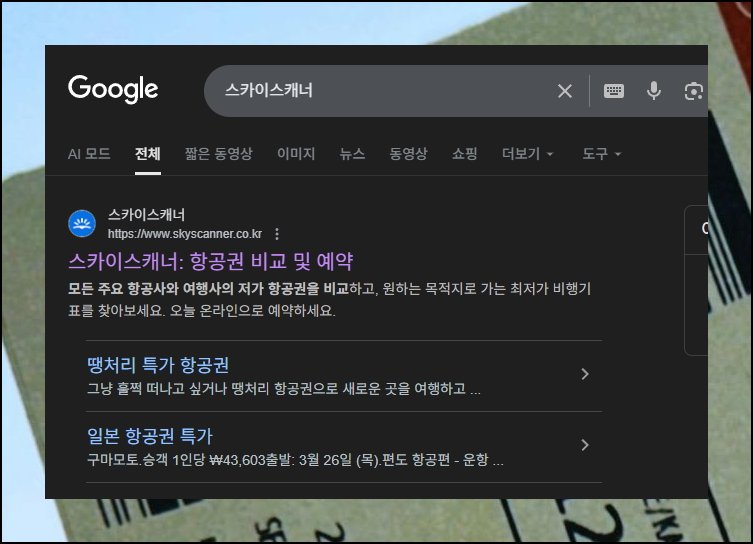Open the 땡처리 특가 항공권 sitelink
This screenshot has width=753, height=544.
tap(158, 365)
